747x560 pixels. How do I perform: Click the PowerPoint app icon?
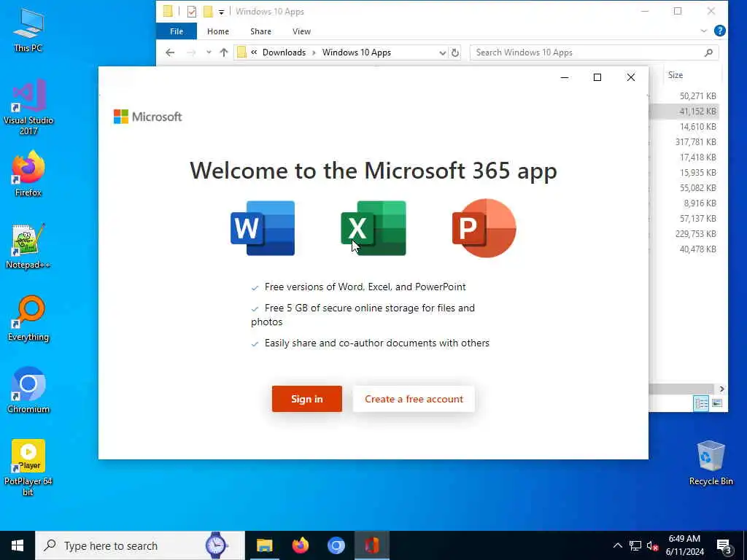coord(484,228)
